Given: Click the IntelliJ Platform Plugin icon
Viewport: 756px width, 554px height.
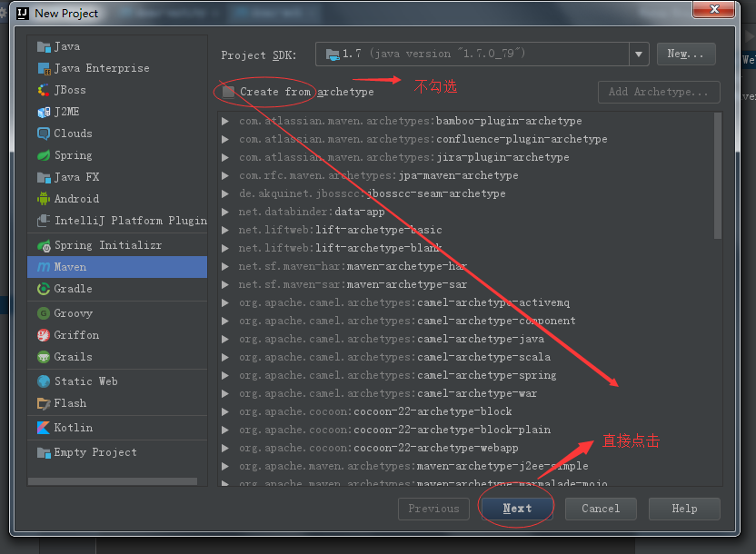Looking at the screenshot, I should click(x=44, y=221).
